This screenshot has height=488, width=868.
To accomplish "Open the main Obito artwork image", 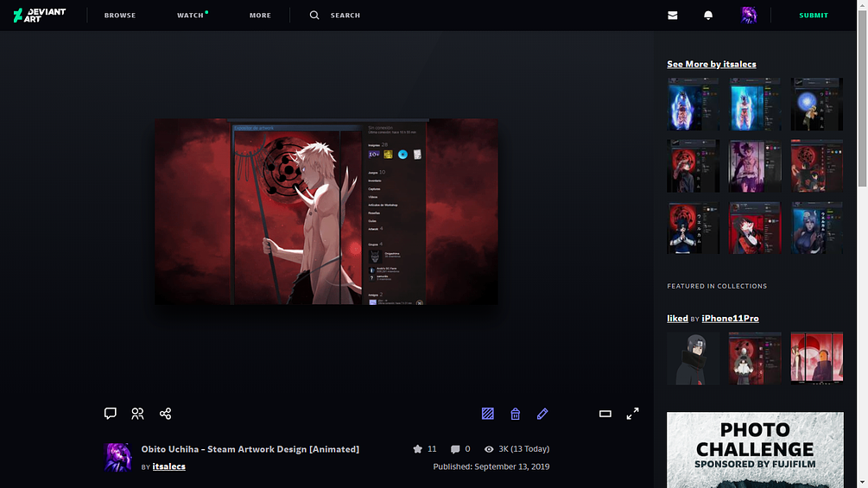I will [x=326, y=212].
